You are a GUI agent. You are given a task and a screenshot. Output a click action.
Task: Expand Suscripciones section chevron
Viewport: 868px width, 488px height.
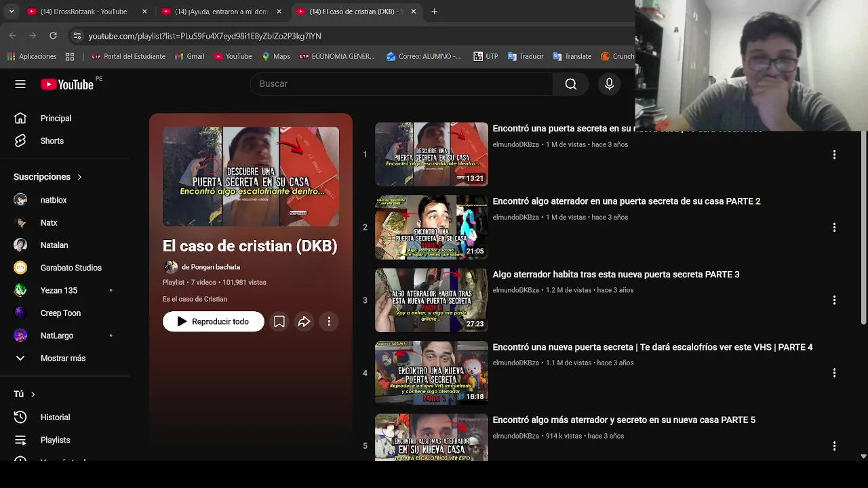tap(79, 177)
